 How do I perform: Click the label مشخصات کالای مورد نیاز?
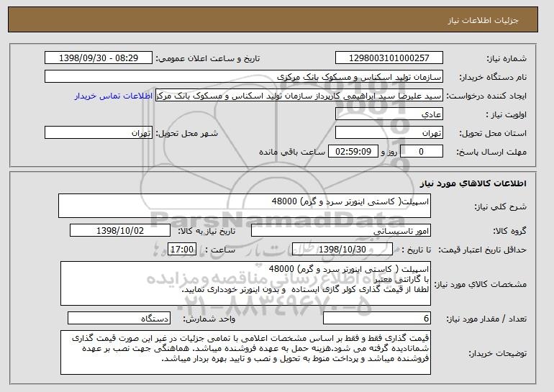(481, 284)
